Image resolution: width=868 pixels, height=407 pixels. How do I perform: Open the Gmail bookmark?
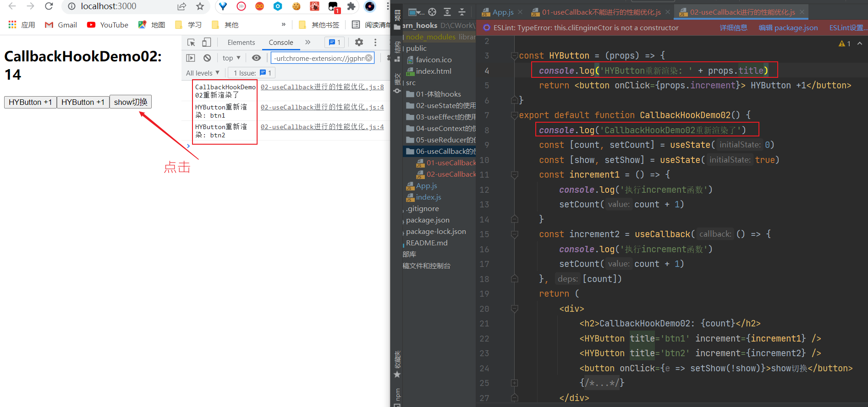pos(61,25)
